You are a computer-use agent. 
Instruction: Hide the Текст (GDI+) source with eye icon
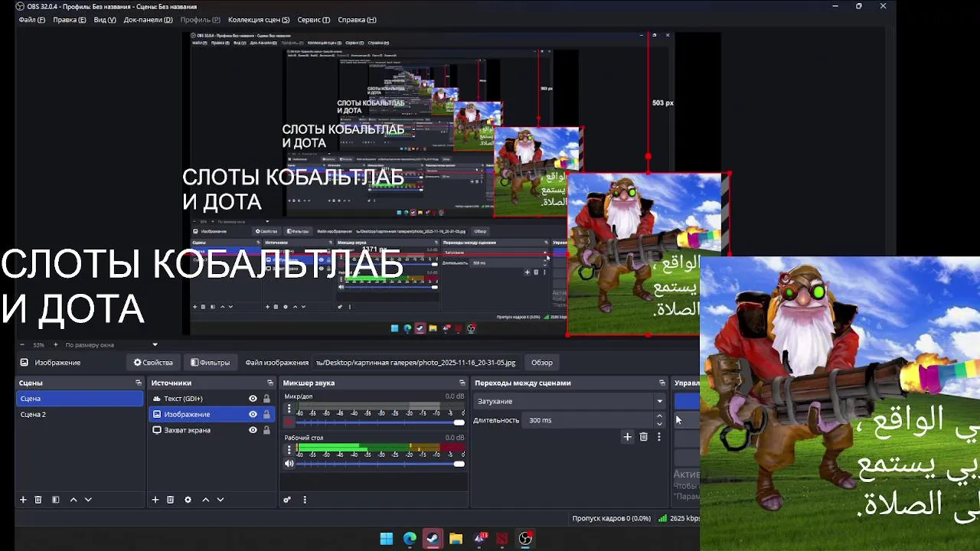click(253, 399)
